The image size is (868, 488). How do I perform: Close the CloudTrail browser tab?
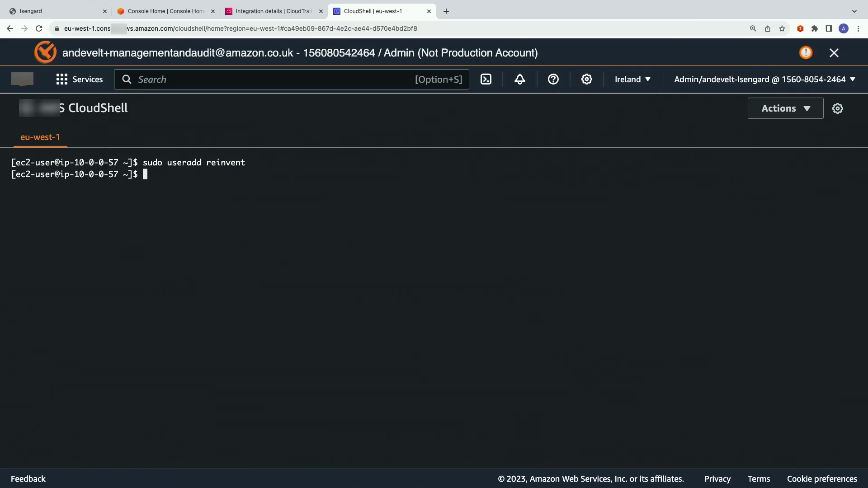(321, 11)
